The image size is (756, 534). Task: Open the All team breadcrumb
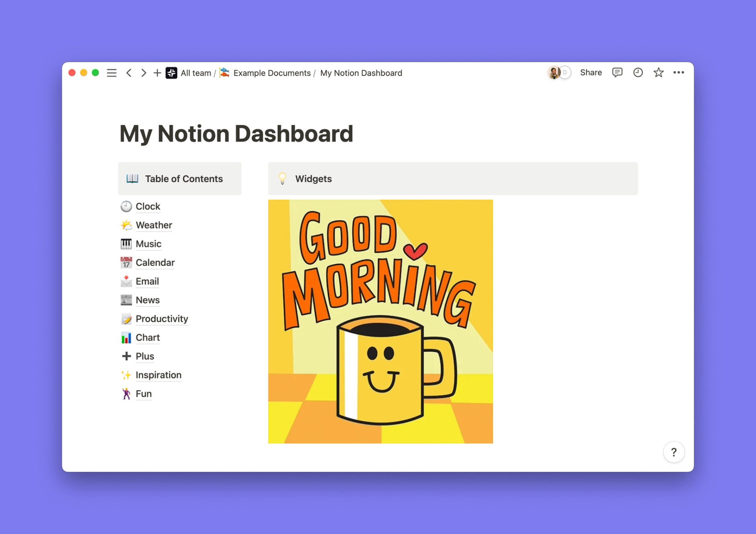[x=196, y=73]
